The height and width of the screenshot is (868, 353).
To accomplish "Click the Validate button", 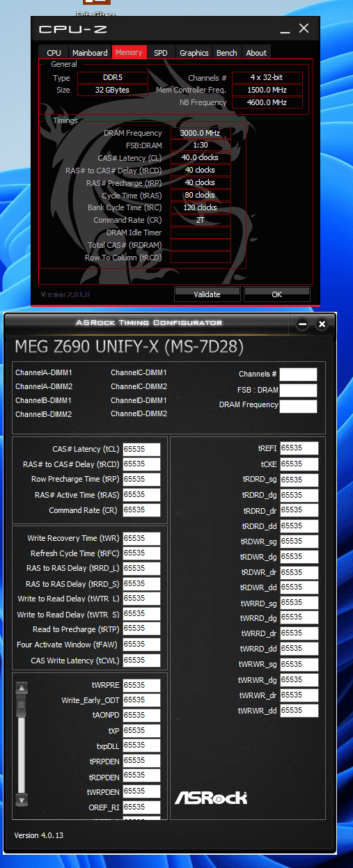I will pos(207,294).
